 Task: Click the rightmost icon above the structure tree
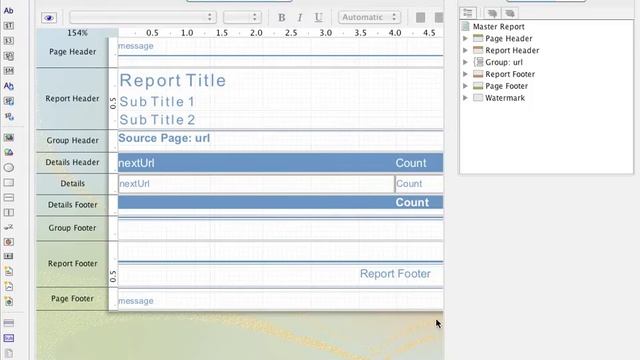(510, 13)
